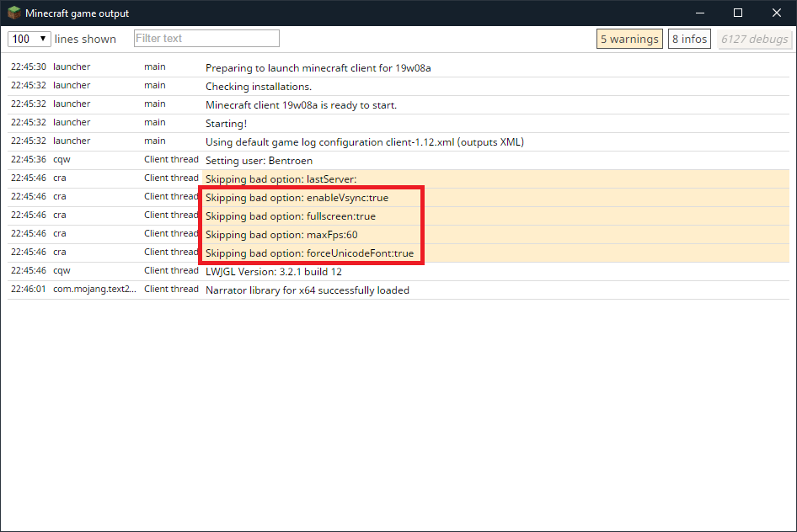
Task: Click the 'Starting!' log message
Action: tap(226, 123)
